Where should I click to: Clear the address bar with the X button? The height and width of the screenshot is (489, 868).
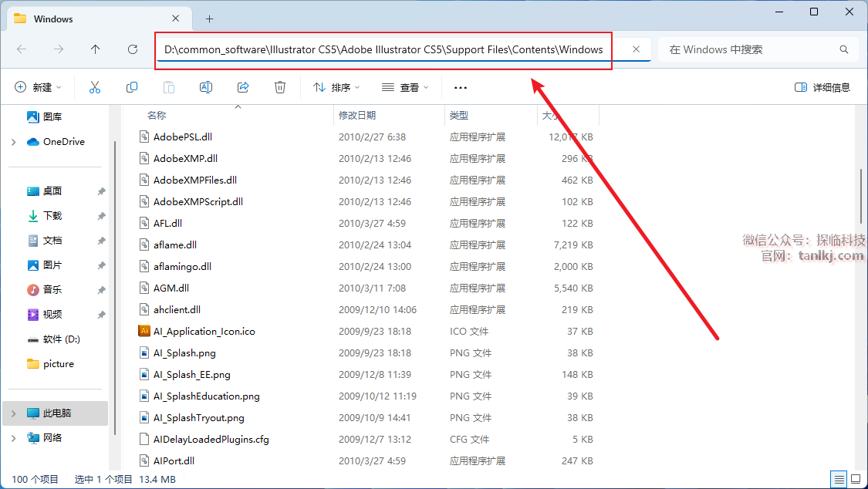[x=636, y=49]
